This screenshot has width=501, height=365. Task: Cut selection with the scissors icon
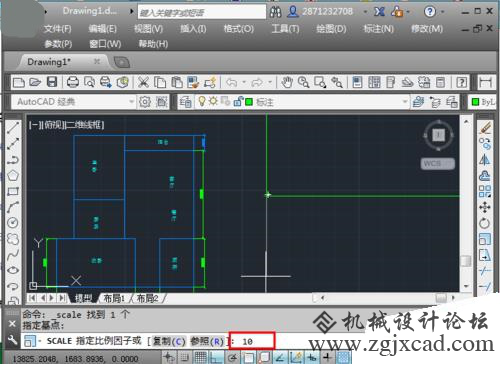143,82
